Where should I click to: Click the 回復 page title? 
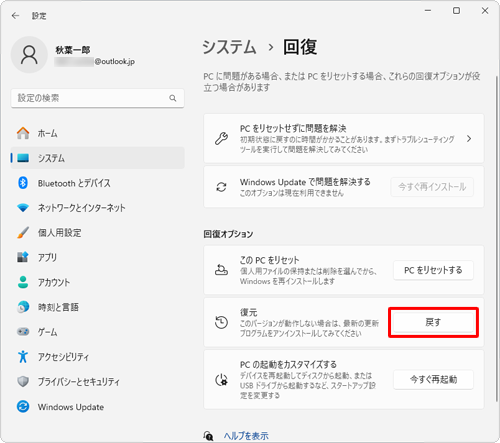pyautogui.click(x=300, y=47)
